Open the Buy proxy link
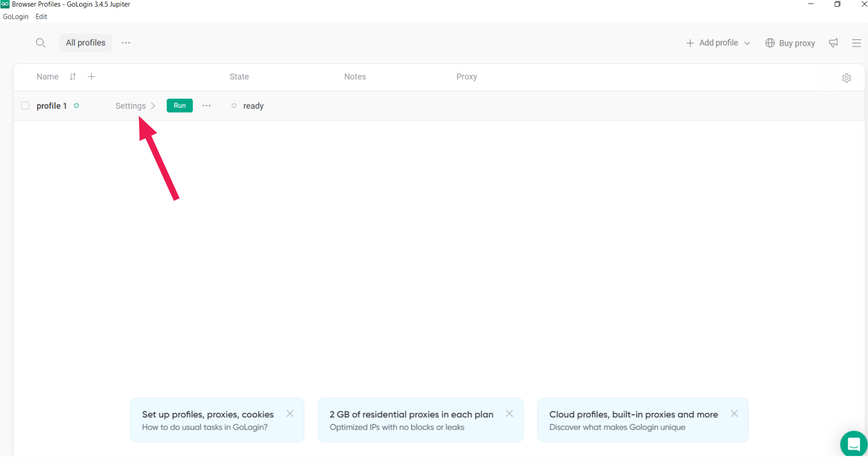The image size is (868, 457). coord(790,43)
